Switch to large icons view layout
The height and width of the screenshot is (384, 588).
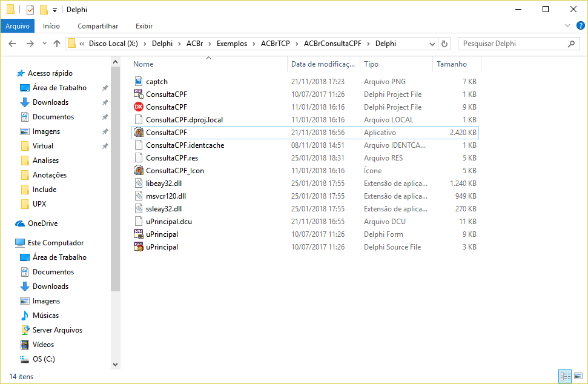(x=578, y=376)
